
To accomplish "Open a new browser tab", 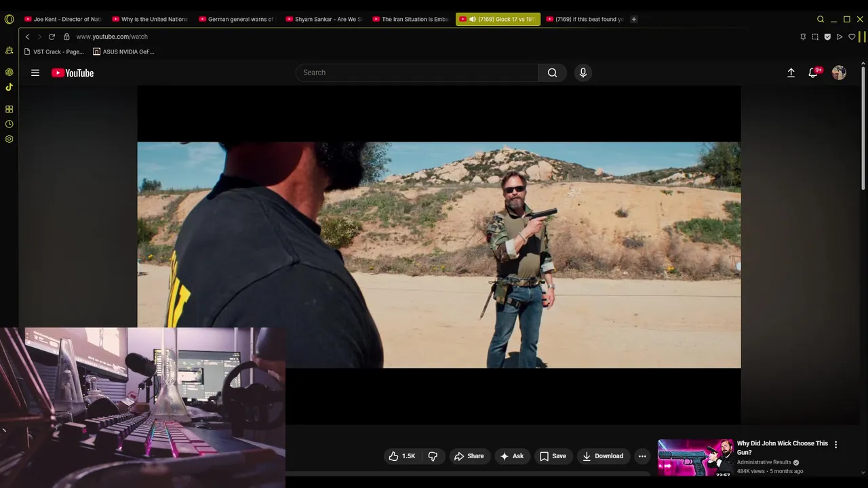I will (634, 19).
